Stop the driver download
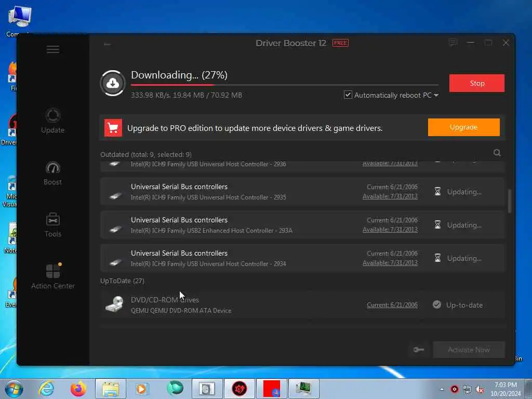 point(477,83)
